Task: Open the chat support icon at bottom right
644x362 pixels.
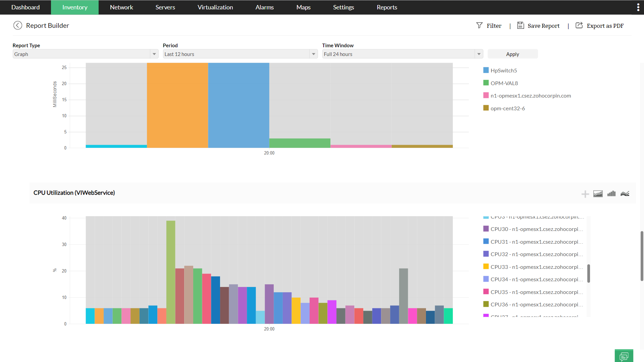Action: [x=624, y=356]
